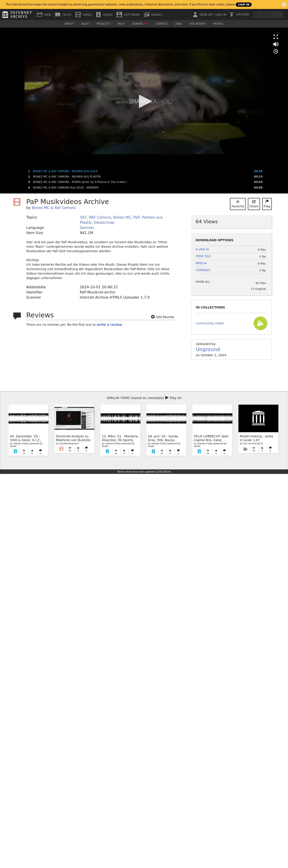Image resolution: width=288 pixels, height=868 pixels.
Task: Download H.264 IA files
Action: (x=202, y=249)
